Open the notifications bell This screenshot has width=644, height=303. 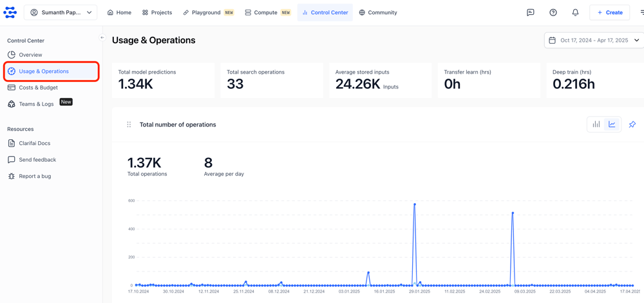pos(575,12)
